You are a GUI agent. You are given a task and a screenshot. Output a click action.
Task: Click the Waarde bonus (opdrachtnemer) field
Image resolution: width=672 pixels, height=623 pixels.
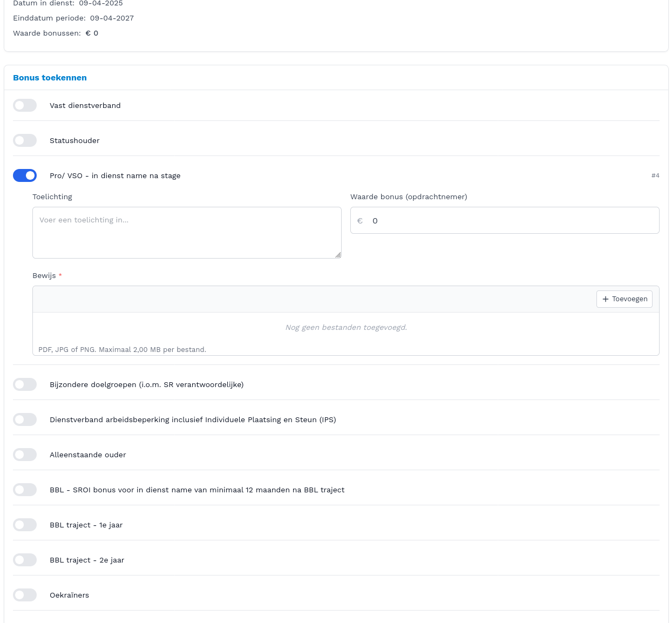point(505,220)
